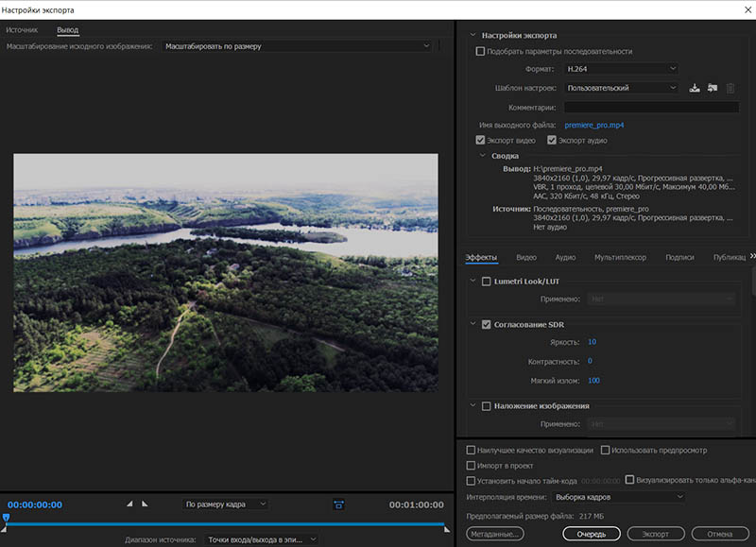Click the playhead on the timeline
The image size is (756, 547).
[6, 518]
